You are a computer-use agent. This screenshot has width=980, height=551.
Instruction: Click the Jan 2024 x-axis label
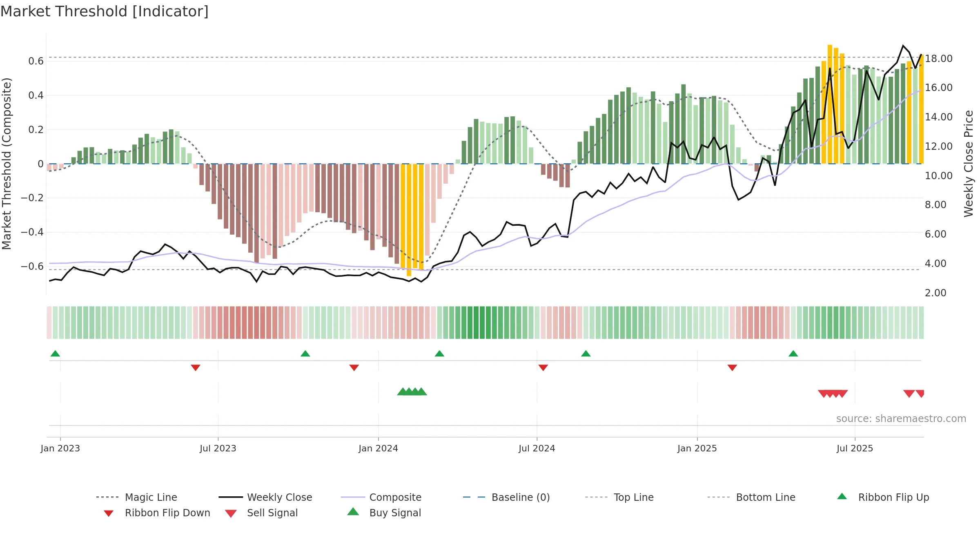point(379,449)
